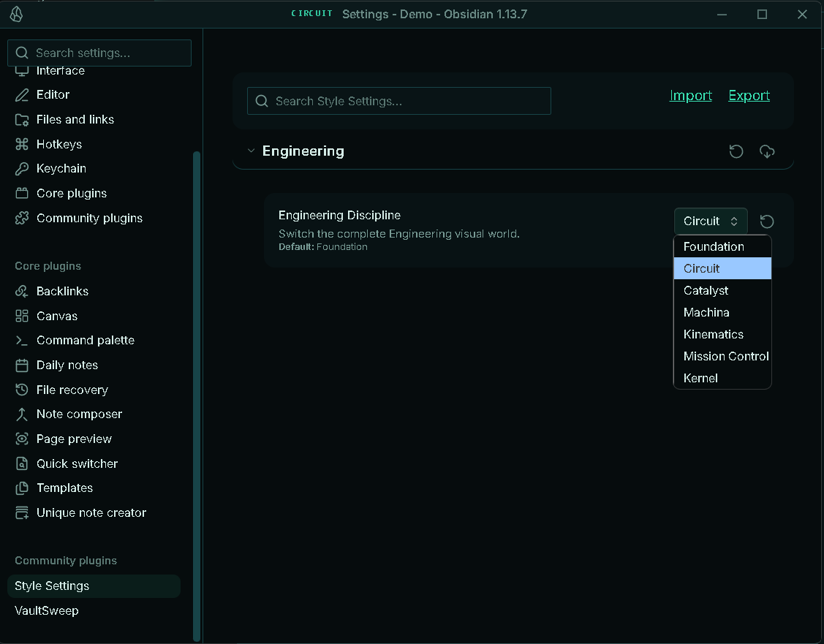Image resolution: width=824 pixels, height=644 pixels.
Task: Click the Community plugins puzzle icon
Action: (21, 218)
